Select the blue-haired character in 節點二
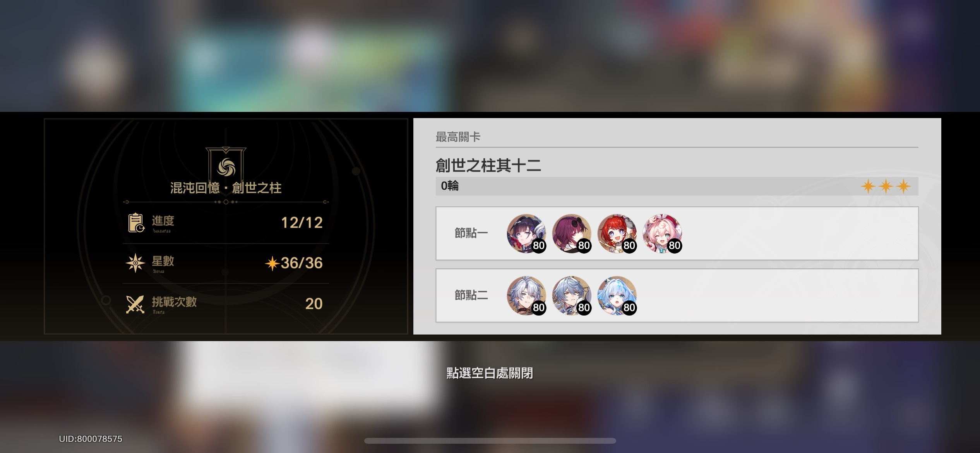980x453 pixels. (617, 296)
